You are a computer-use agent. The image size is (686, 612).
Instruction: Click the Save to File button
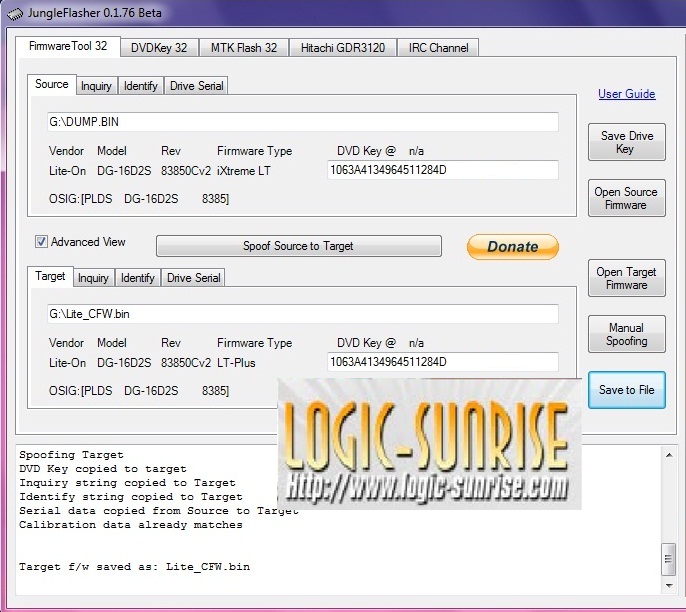pyautogui.click(x=626, y=390)
